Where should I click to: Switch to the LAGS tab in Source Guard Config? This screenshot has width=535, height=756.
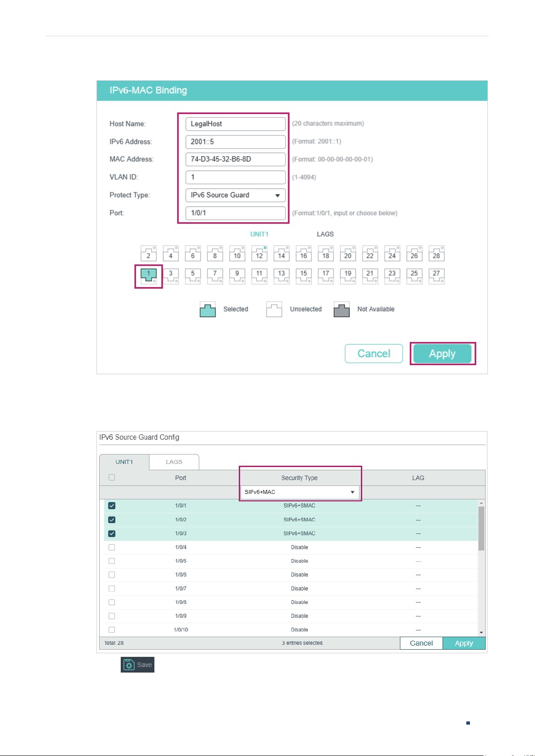pos(174,462)
